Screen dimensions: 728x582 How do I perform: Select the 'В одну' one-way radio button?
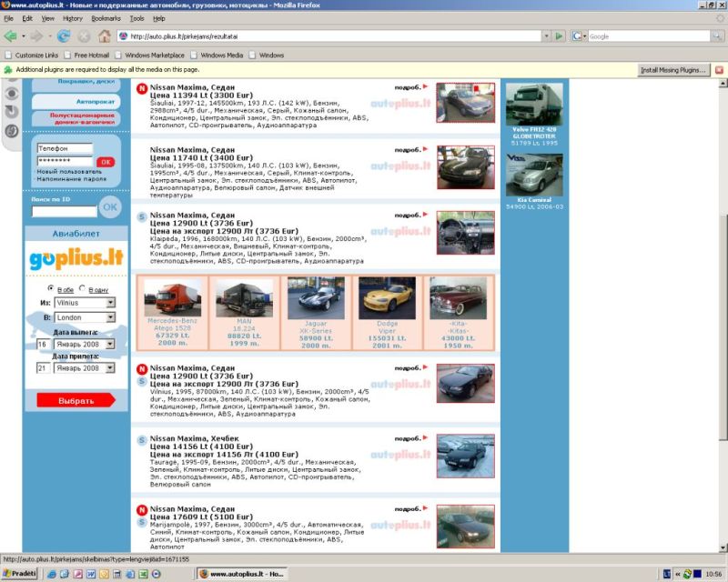[83, 288]
